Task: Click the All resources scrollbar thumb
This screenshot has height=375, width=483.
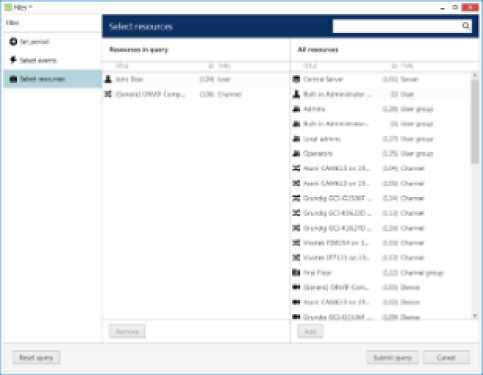Action: [x=475, y=122]
